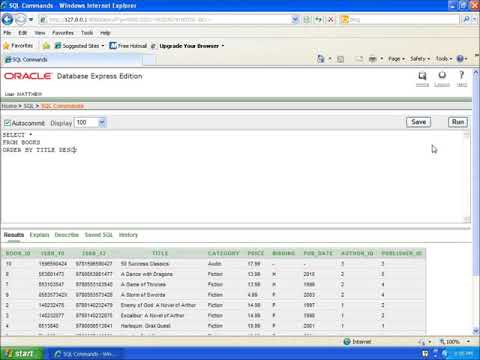Open the command bar Tools dropdown
Screen dimensions: 480x360
(x=444, y=59)
